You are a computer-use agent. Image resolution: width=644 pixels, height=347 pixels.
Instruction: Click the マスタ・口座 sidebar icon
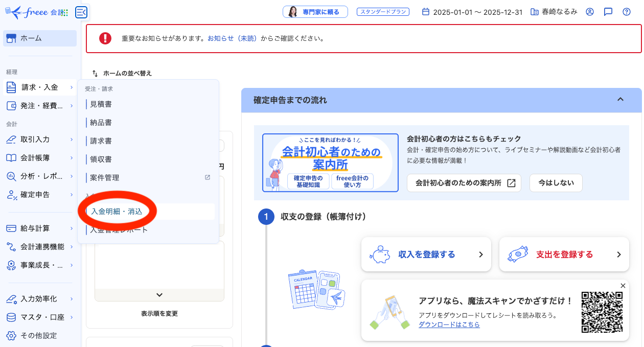click(11, 317)
